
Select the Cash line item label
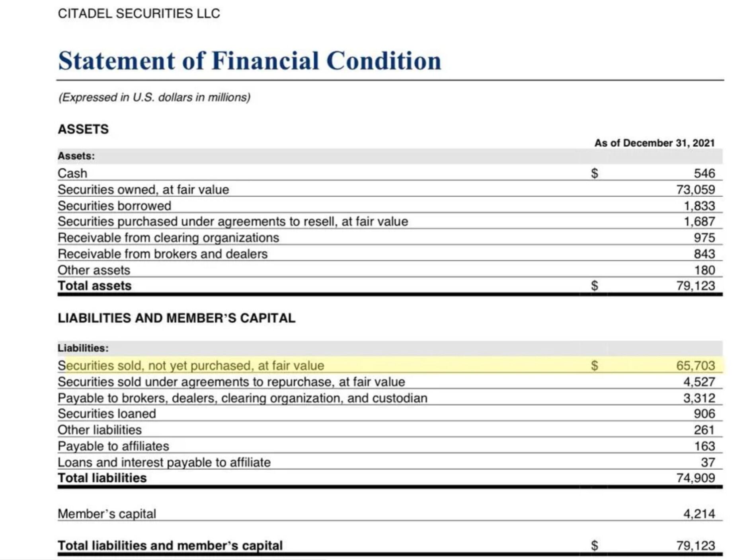pos(72,173)
